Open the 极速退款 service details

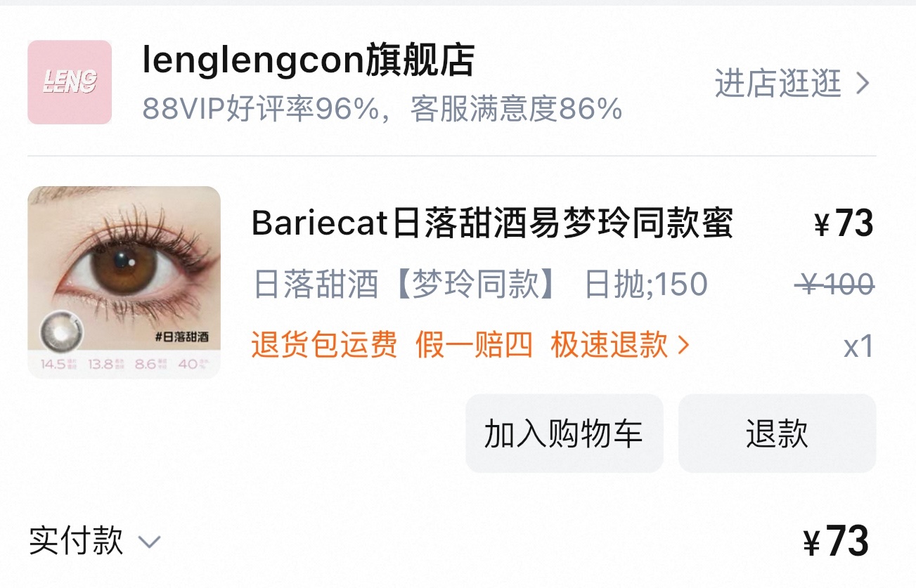coord(609,345)
